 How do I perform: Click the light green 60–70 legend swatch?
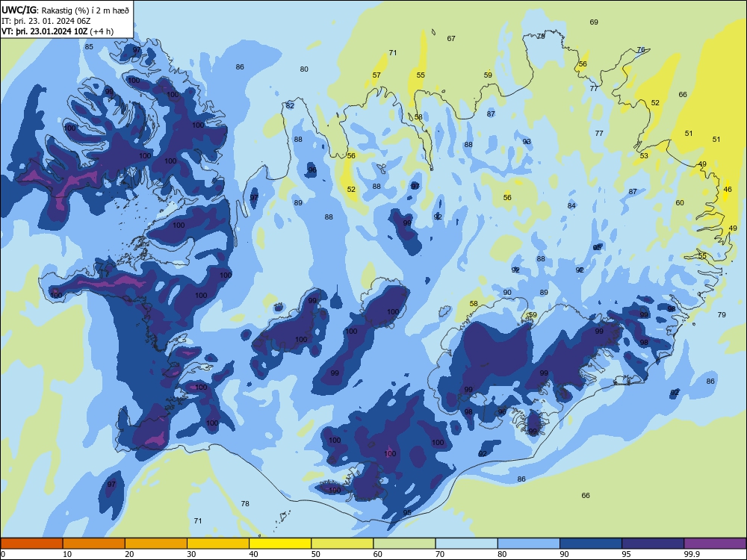404,544
